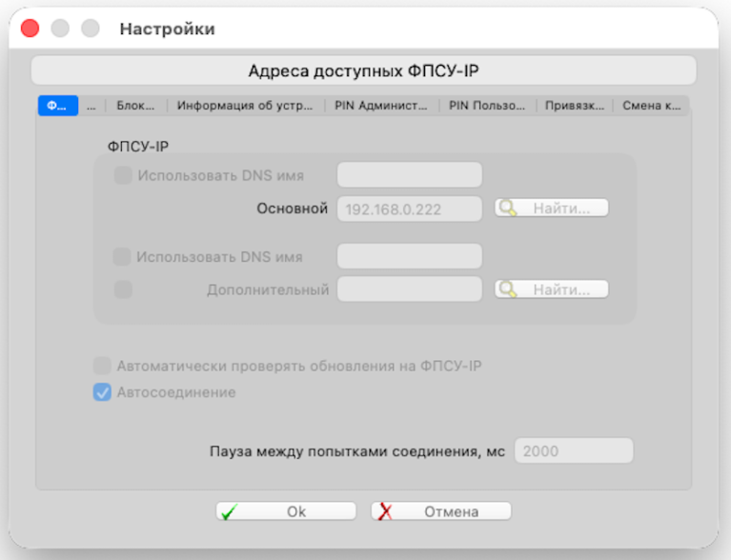This screenshot has height=560, width=731.
Task: Switch to the 'Блок...' tab
Action: coord(135,106)
